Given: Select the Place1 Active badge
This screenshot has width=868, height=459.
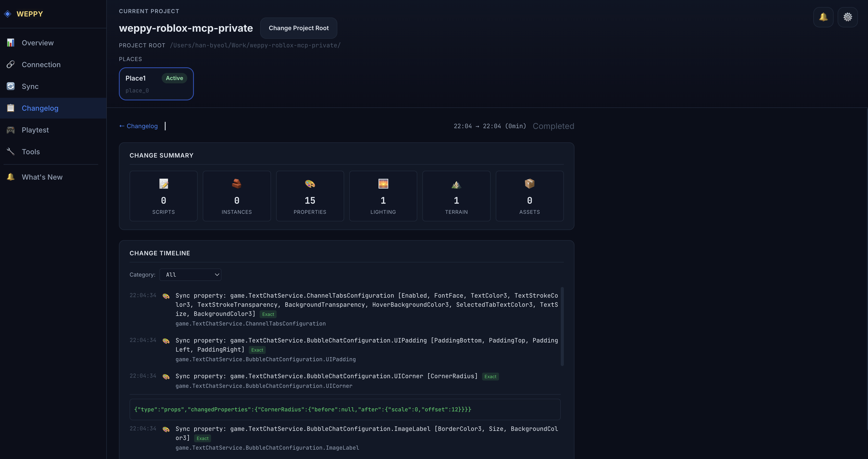Looking at the screenshot, I should [174, 78].
